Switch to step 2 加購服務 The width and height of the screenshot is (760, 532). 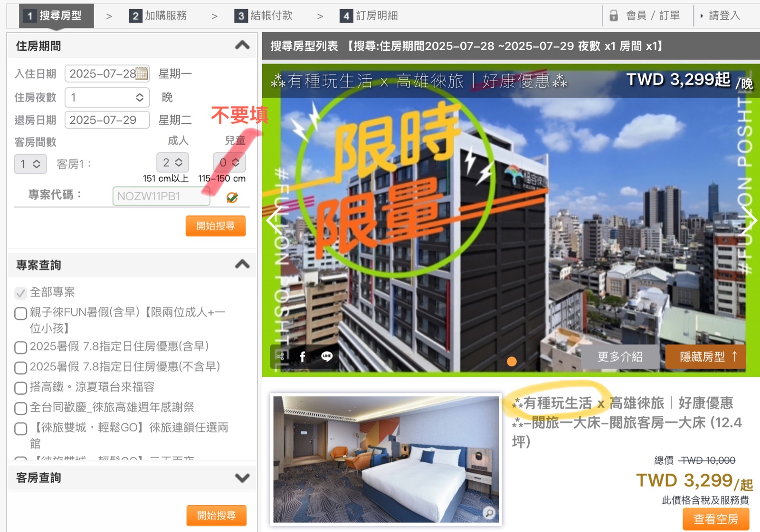click(x=158, y=16)
